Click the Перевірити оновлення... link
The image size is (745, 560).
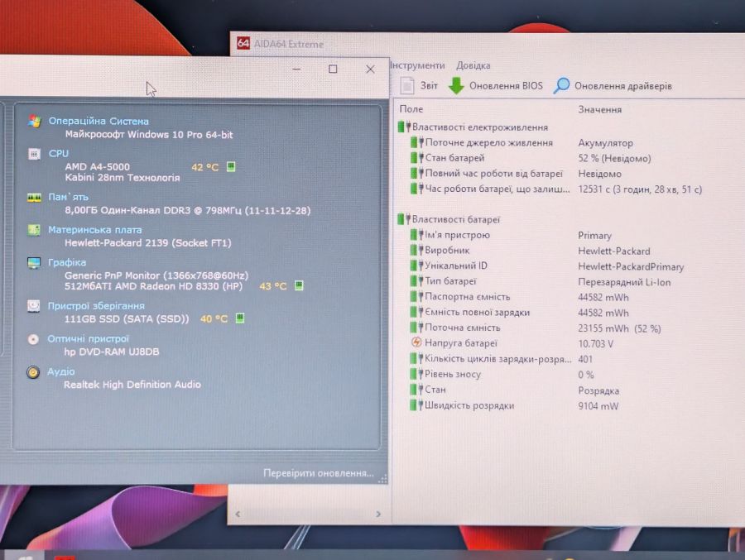click(x=319, y=473)
